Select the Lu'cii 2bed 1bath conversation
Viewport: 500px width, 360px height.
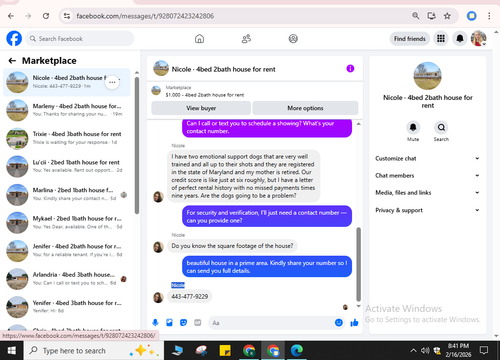[67, 166]
